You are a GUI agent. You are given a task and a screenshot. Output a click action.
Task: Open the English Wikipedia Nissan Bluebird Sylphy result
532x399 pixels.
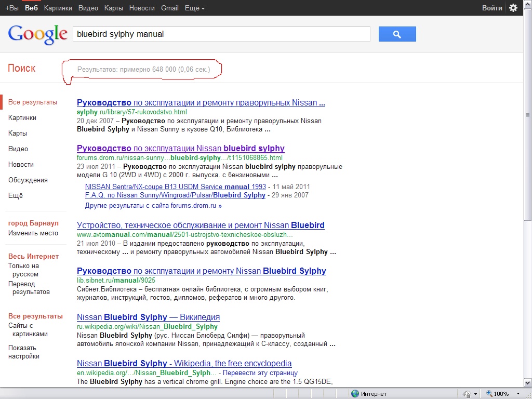[184, 363]
